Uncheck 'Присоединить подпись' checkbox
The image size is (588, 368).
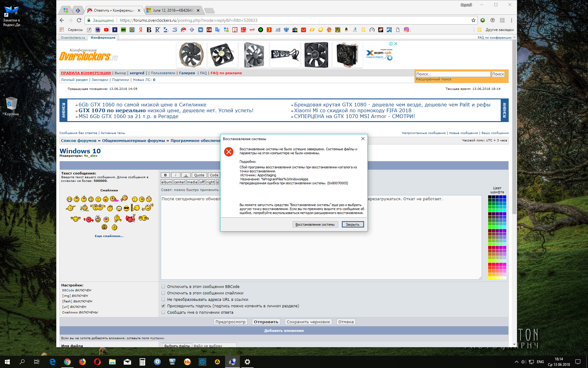[x=163, y=306]
